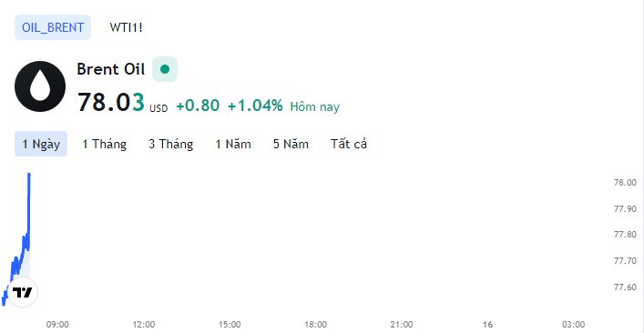The image size is (644, 333).
Task: Click the 15:00 time axis label
Action: [230, 325]
